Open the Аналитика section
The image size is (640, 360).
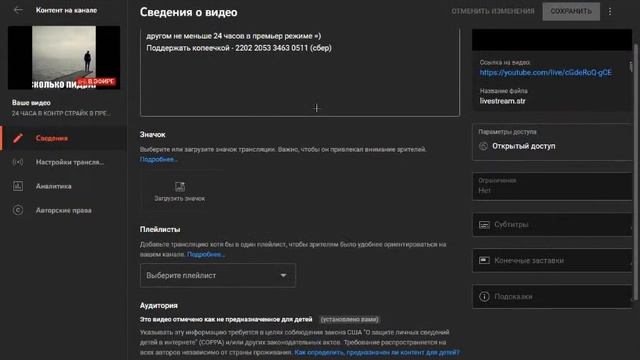coord(64,186)
